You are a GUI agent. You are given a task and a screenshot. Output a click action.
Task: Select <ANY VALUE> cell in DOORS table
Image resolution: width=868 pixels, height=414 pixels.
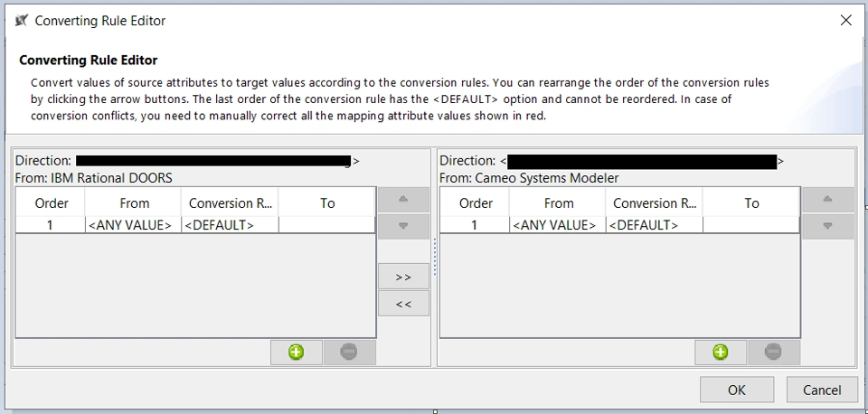coord(130,225)
